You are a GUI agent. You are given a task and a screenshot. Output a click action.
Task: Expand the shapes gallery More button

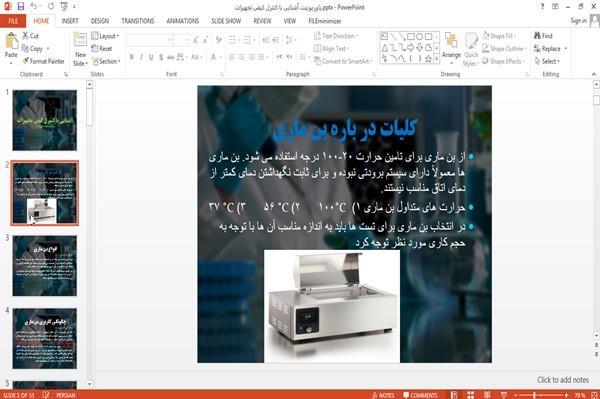click(x=436, y=59)
